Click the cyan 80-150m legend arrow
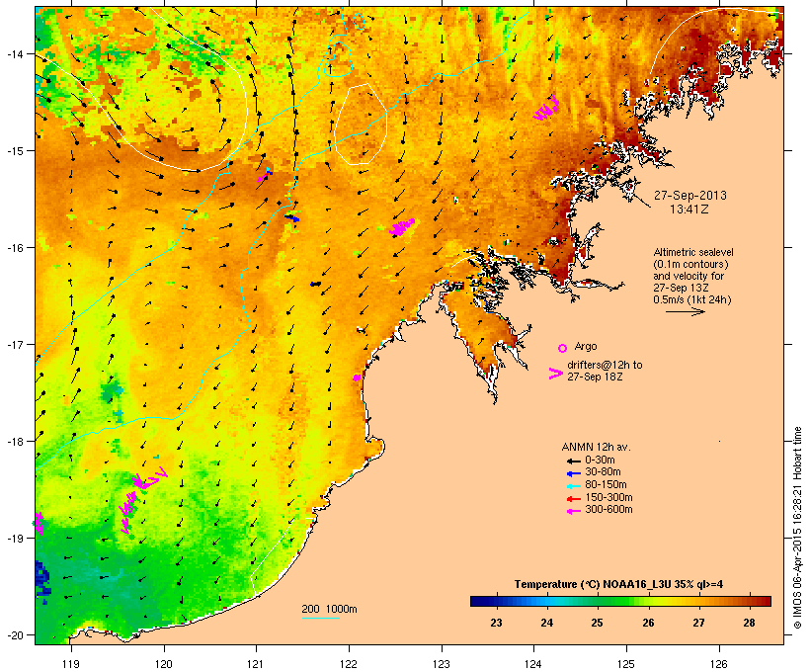The height and width of the screenshot is (672, 810). (x=573, y=486)
